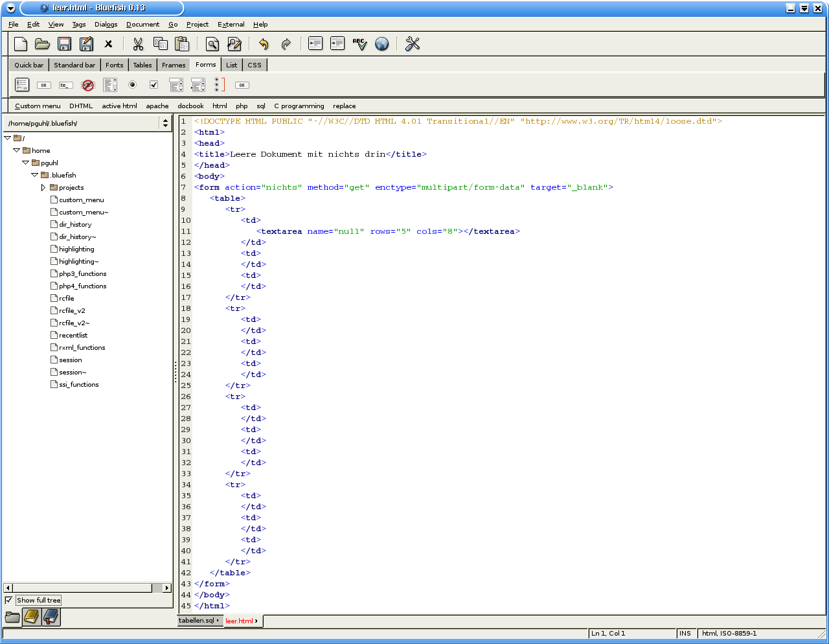Viewport: 829px width, 644px height.
Task: Uncheck the Show full tree checkbox
Action: 9,600
